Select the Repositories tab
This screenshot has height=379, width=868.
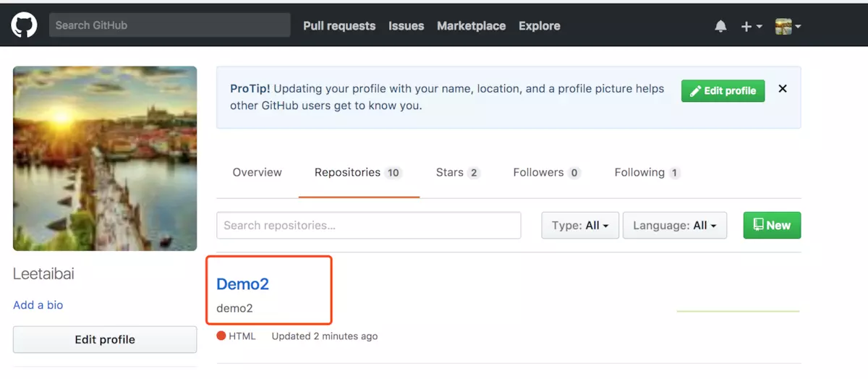pyautogui.click(x=358, y=172)
